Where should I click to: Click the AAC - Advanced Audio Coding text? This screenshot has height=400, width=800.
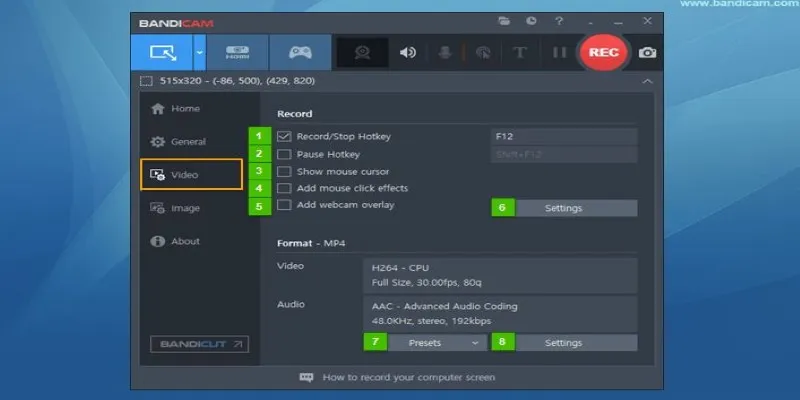coord(444,307)
